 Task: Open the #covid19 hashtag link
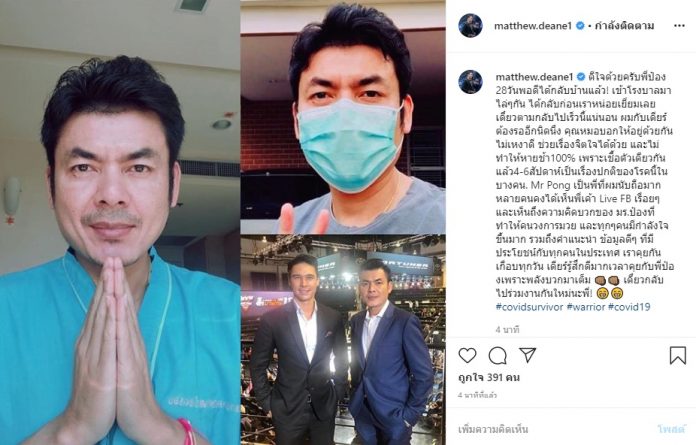[629, 307]
